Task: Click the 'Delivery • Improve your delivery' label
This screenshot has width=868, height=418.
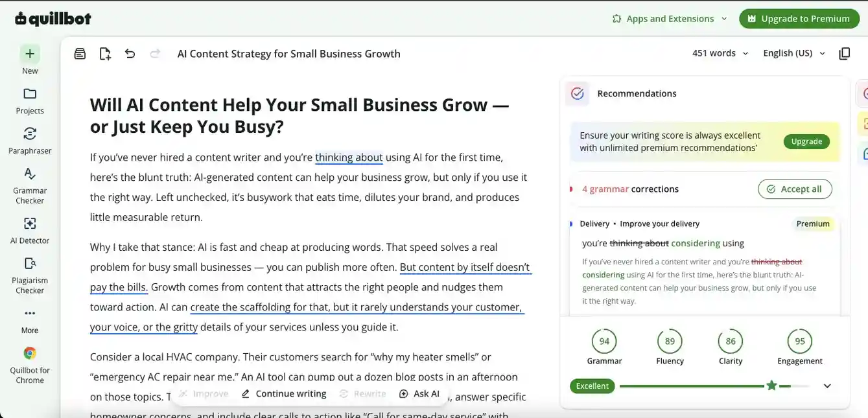Action: pos(640,224)
